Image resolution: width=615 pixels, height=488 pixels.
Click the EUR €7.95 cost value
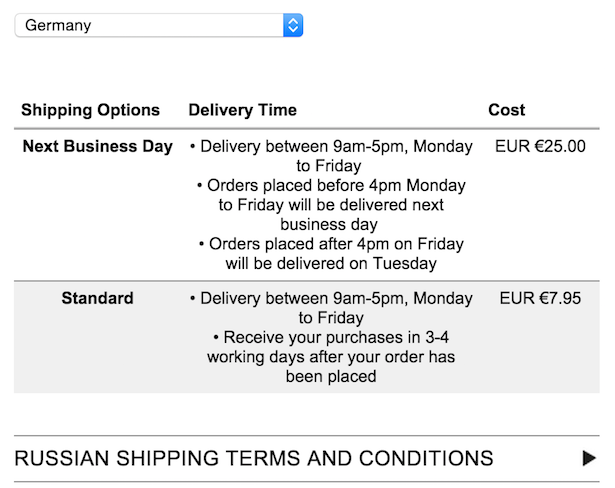540,298
